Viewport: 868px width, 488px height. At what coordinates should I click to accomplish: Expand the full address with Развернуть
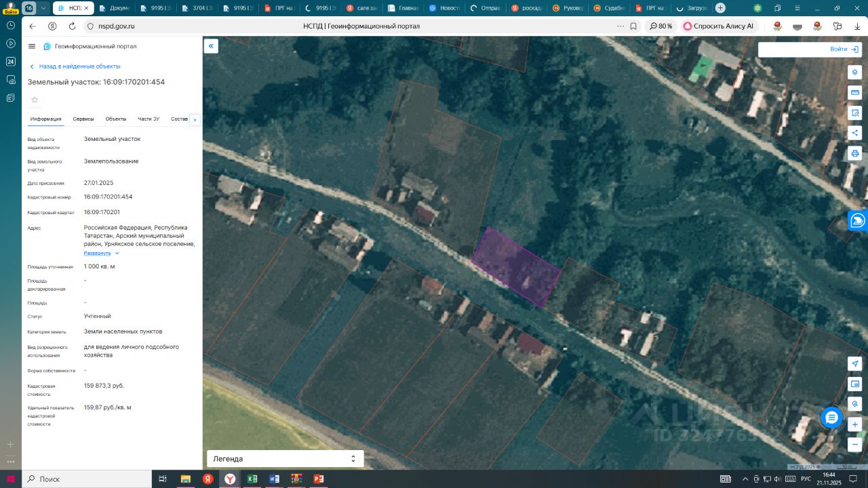pyautogui.click(x=101, y=253)
